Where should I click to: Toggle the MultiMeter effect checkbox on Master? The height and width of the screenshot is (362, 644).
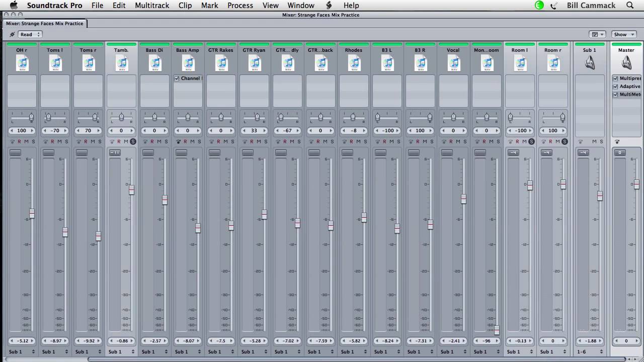click(615, 95)
